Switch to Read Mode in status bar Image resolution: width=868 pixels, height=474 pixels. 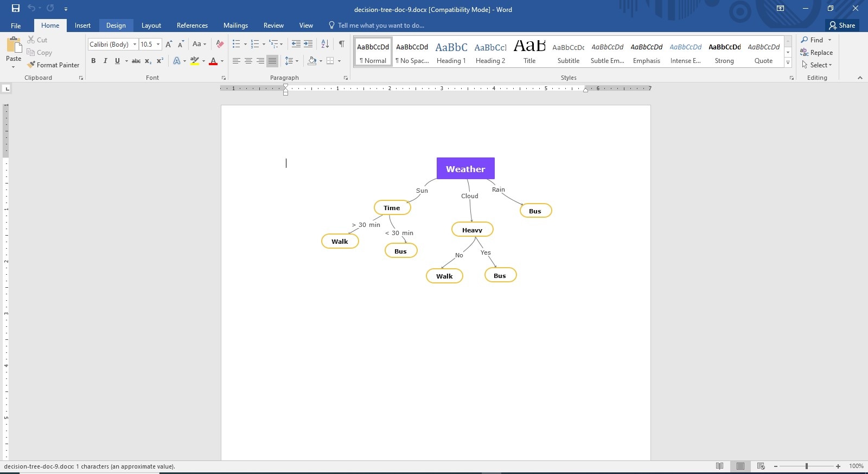[x=720, y=466]
